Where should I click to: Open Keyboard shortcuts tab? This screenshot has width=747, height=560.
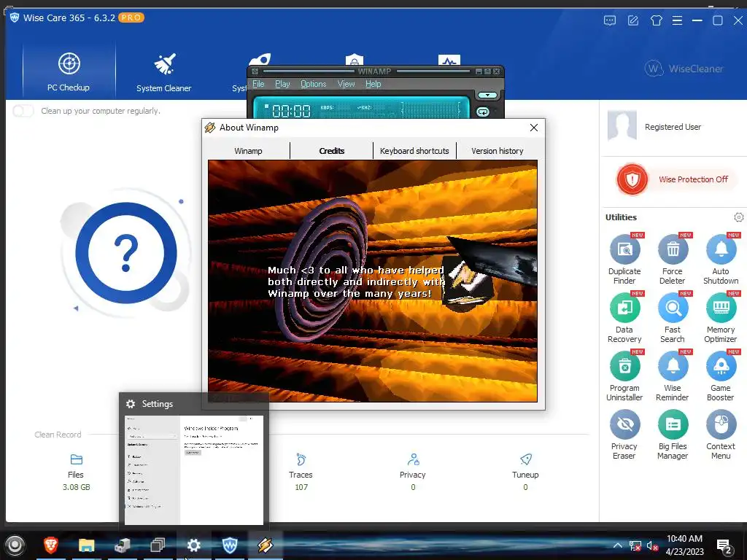pos(414,151)
